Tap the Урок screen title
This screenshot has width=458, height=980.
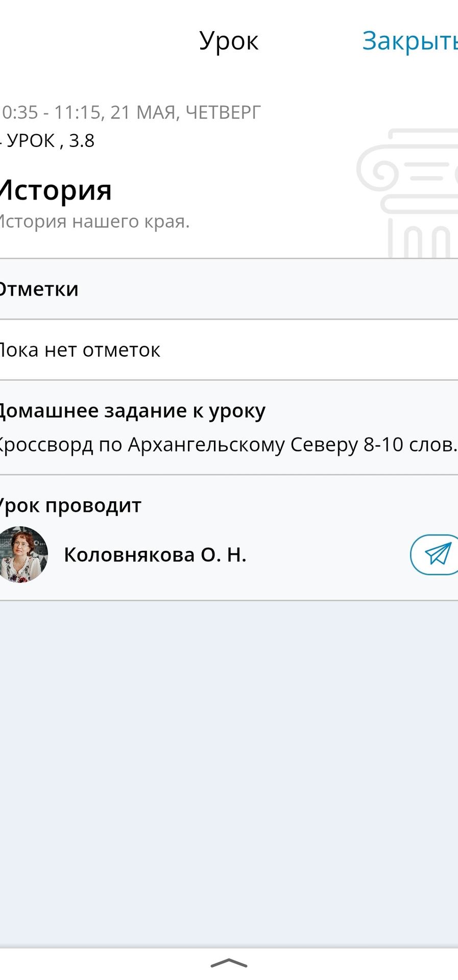pyautogui.click(x=229, y=41)
